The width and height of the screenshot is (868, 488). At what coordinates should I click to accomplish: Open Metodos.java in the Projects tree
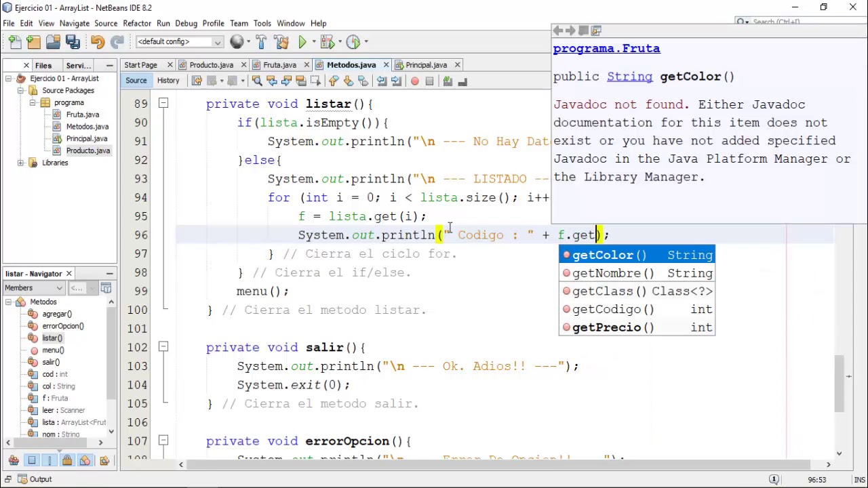tap(87, 127)
